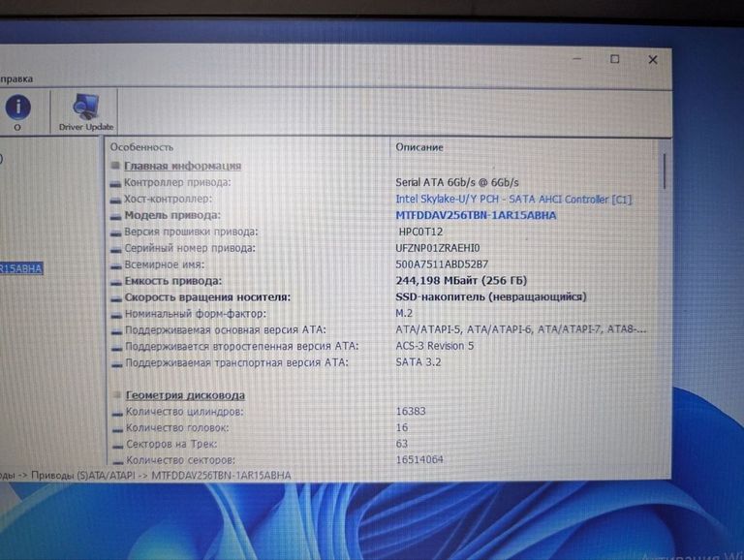Click drive icon next to Контроллер привода
744x560 pixels.
115,184
